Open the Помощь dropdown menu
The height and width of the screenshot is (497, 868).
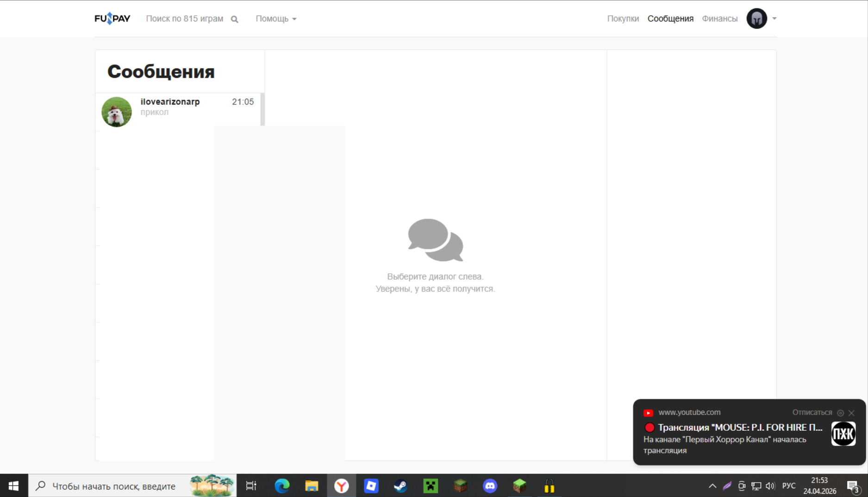point(276,19)
